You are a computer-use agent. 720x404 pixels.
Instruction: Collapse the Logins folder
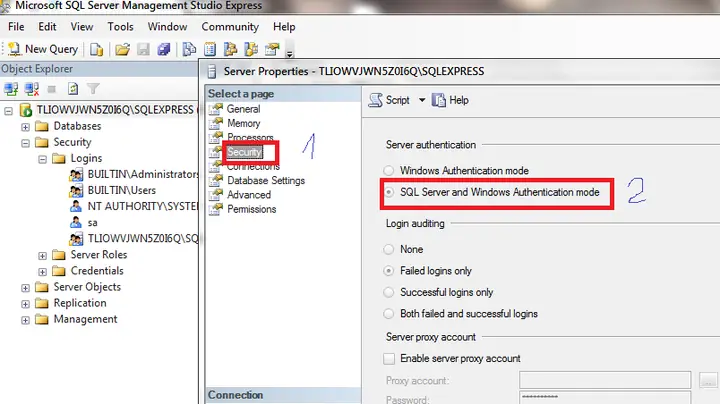42,159
